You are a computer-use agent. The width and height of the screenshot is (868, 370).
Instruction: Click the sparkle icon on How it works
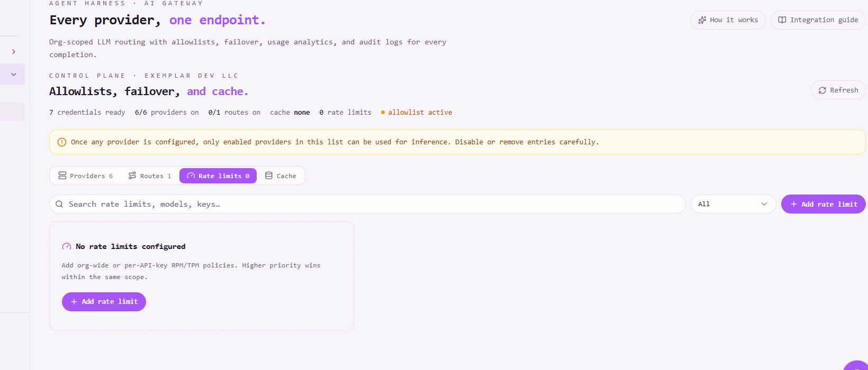[x=702, y=20]
